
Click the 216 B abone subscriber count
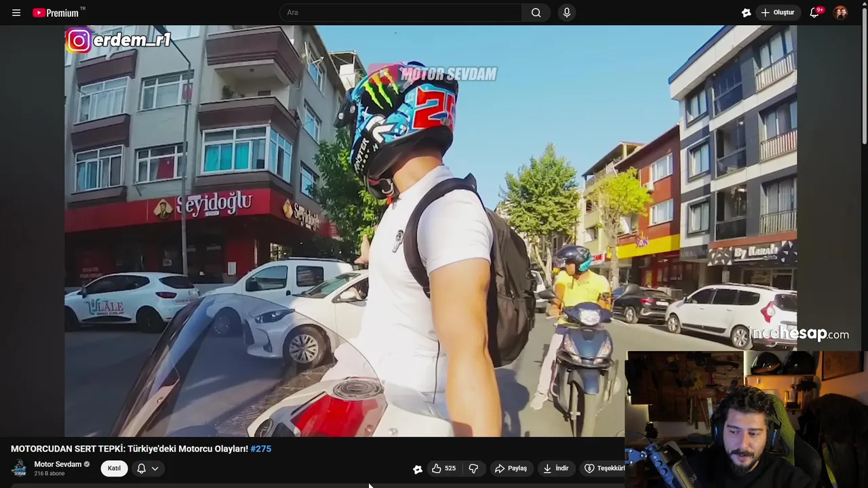click(49, 474)
